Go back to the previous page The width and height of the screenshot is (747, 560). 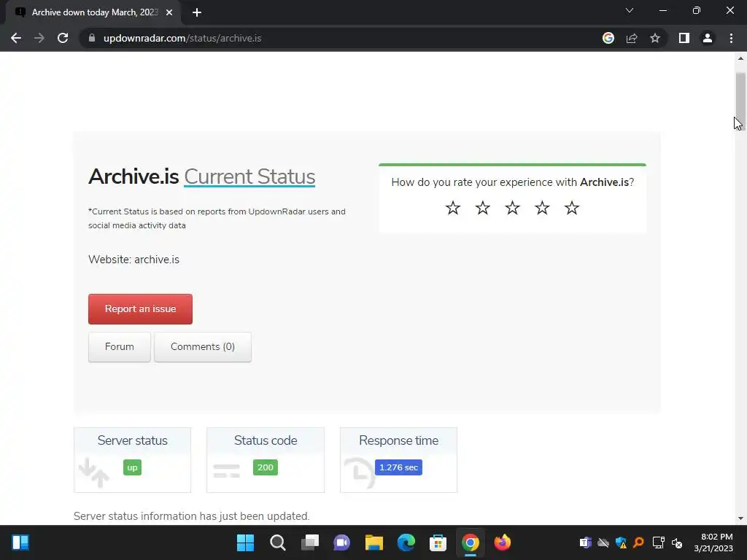[16, 38]
